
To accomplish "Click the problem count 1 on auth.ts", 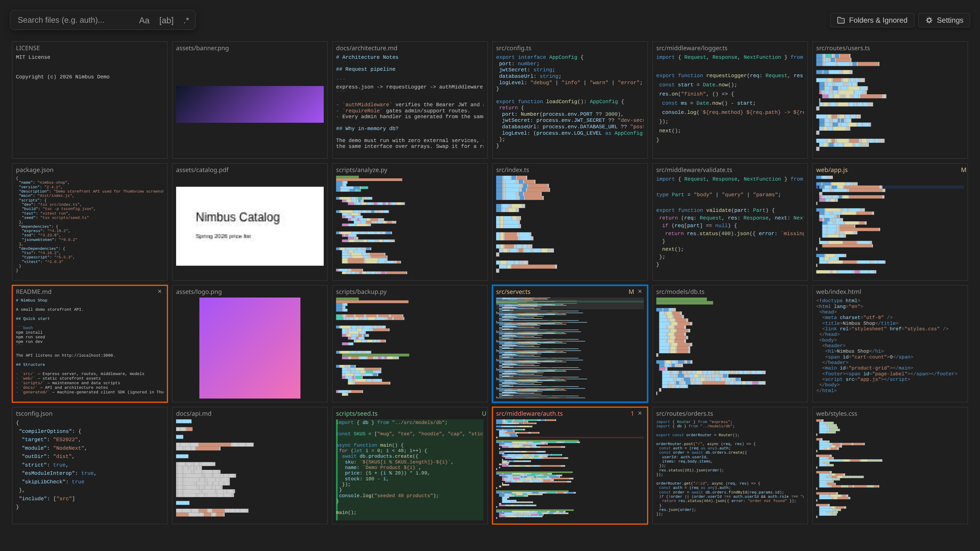I will (632, 413).
